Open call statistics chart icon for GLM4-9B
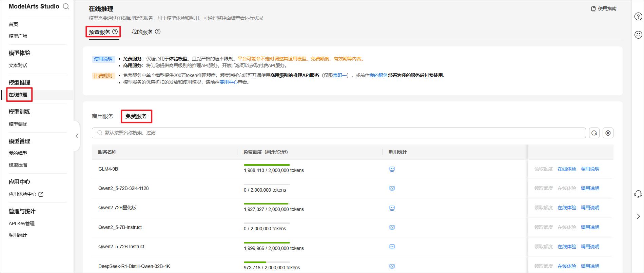The image size is (644, 273). click(392, 169)
